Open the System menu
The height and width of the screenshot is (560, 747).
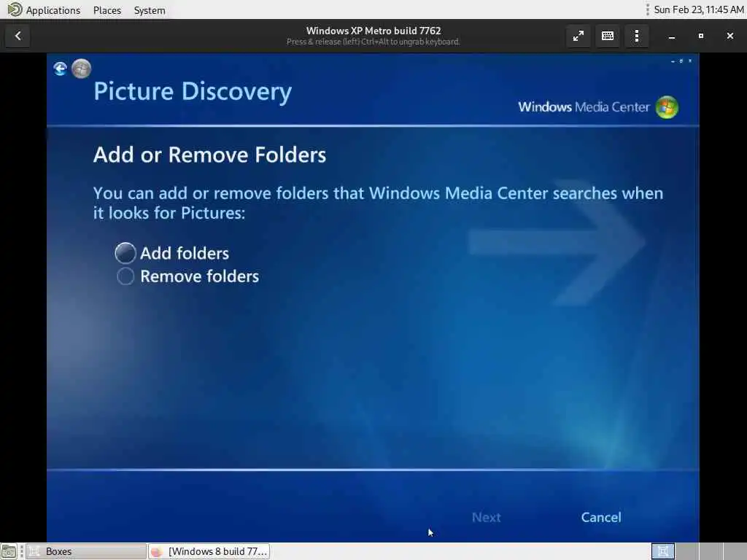150,10
